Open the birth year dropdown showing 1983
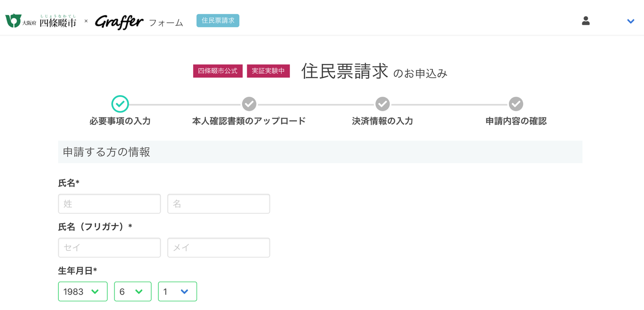Viewport: 644px width, 310px height. pyautogui.click(x=83, y=292)
